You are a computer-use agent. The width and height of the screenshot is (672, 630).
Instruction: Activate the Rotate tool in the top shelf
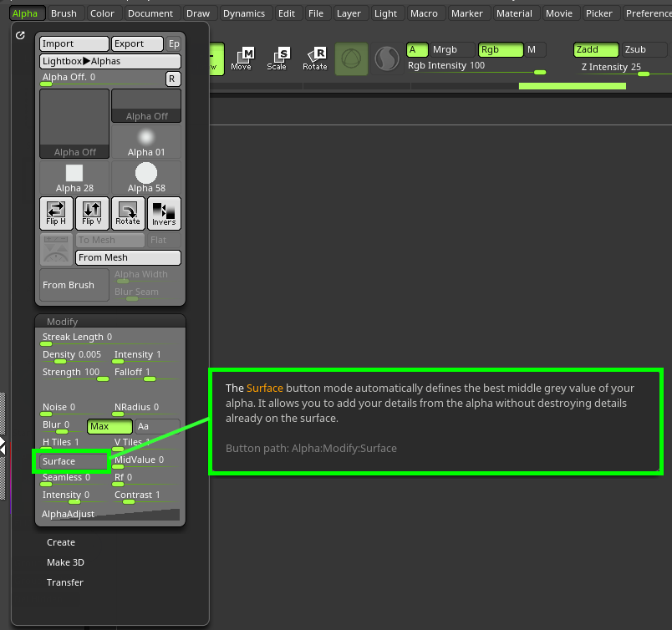315,58
